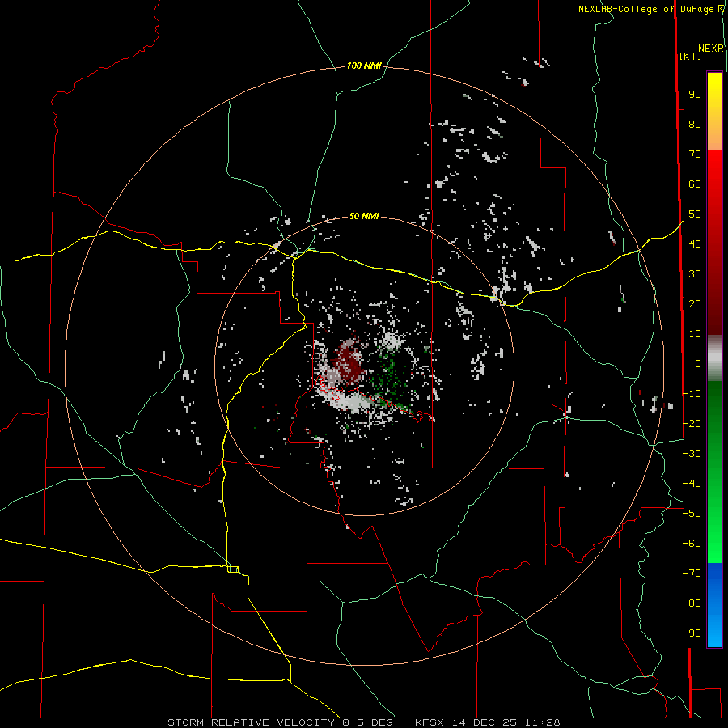Image resolution: width=728 pixels, height=728 pixels.
Task: Click the -10 scale value
Action: (x=692, y=394)
